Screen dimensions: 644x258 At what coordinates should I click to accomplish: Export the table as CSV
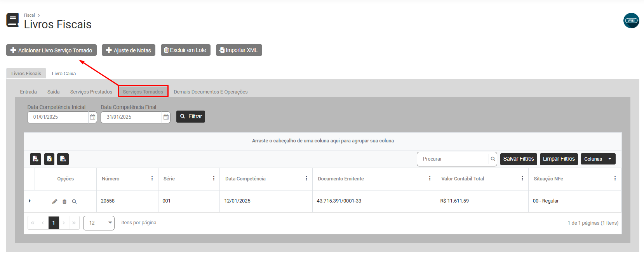63,159
